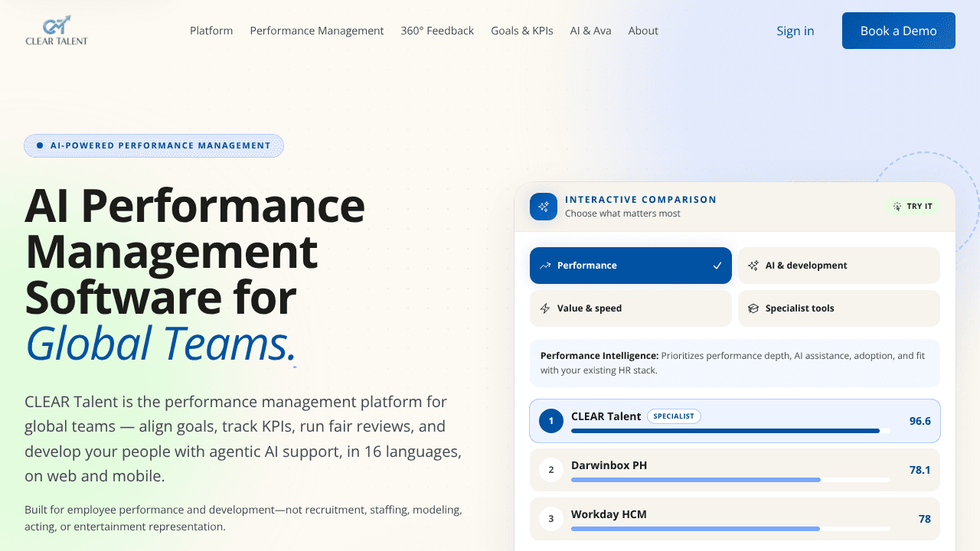Screen dimensions: 980x551
Task: Select the AI & development priority option
Action: (x=839, y=266)
